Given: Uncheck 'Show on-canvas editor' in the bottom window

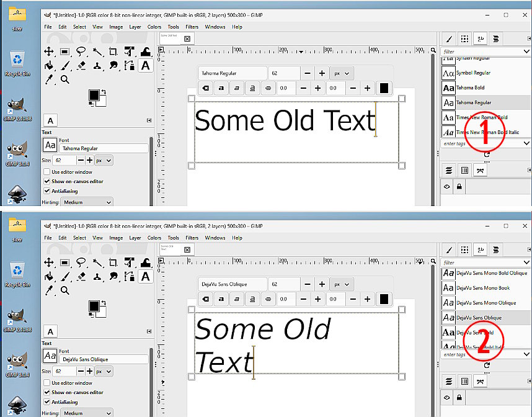Looking at the screenshot, I should point(47,392).
